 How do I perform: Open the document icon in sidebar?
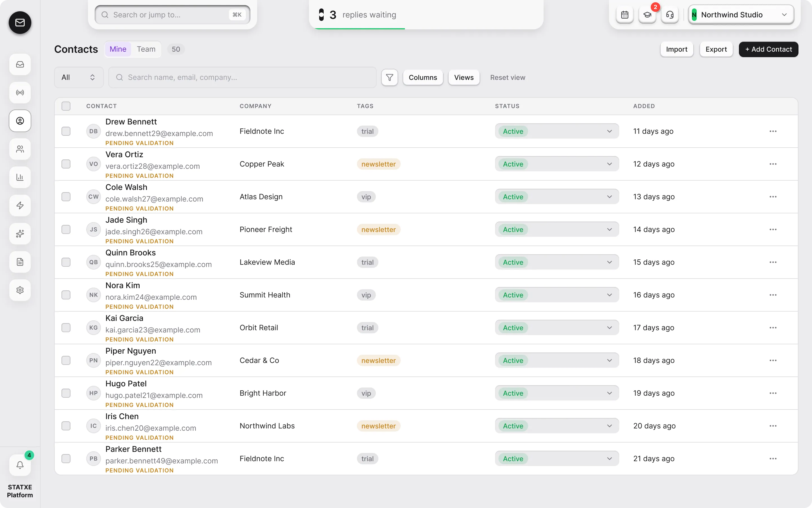(20, 262)
